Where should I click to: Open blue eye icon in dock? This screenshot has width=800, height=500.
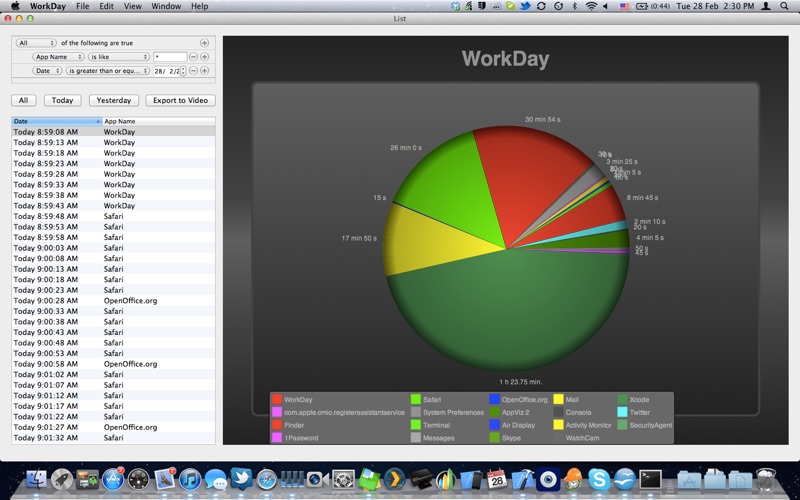point(548,480)
